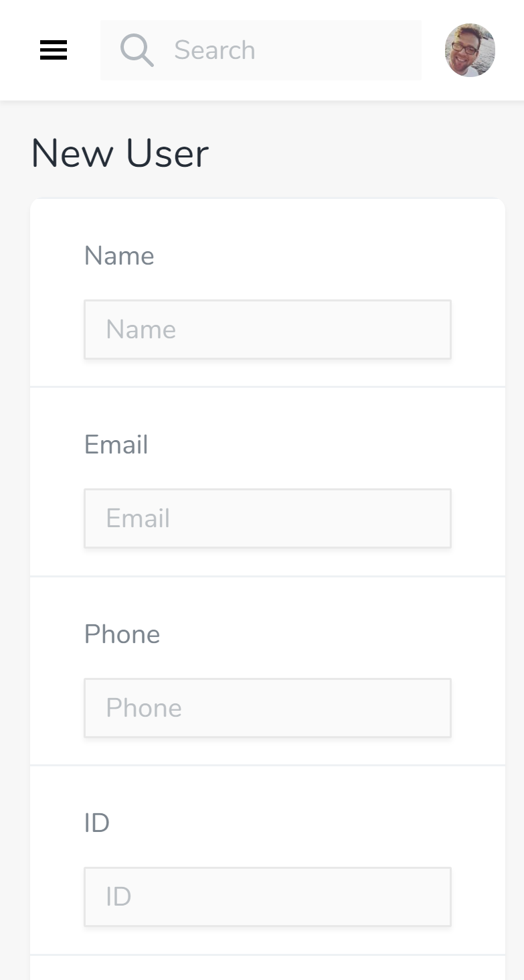Screen dimensions: 524x980
Task: Click the Name field label
Action: [119, 255]
